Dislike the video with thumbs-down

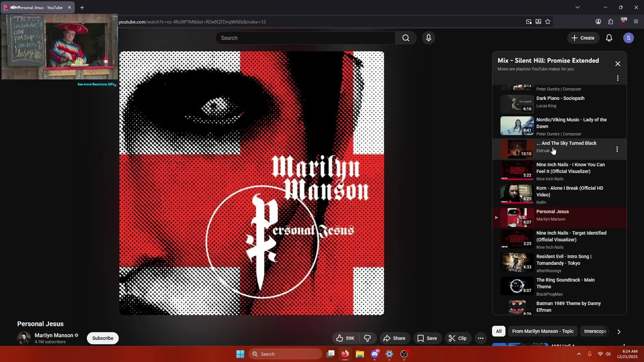coord(367,338)
